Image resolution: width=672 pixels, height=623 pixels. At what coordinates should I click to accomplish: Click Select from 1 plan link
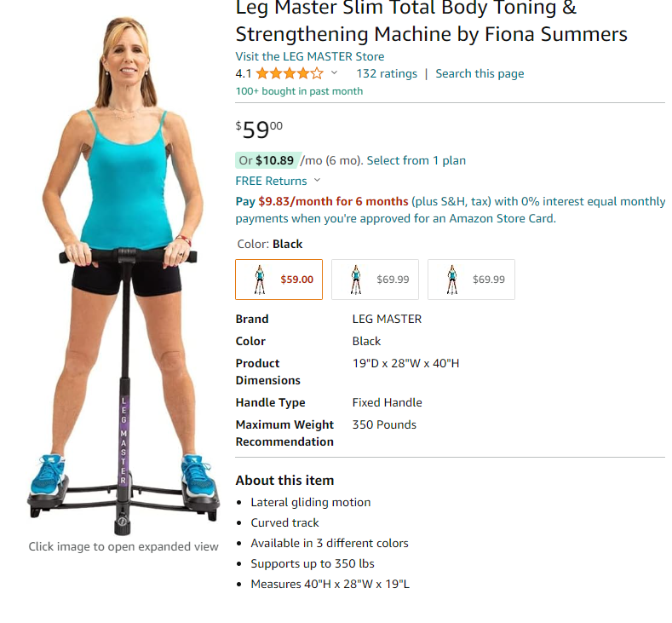(416, 160)
